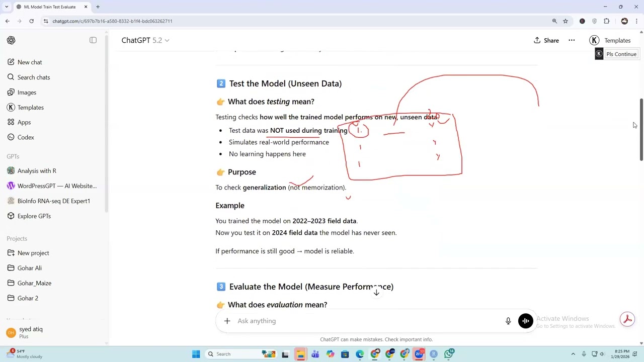Open the Gohar Ali project folder
Image resolution: width=644 pixels, height=362 pixels.
[29, 268]
